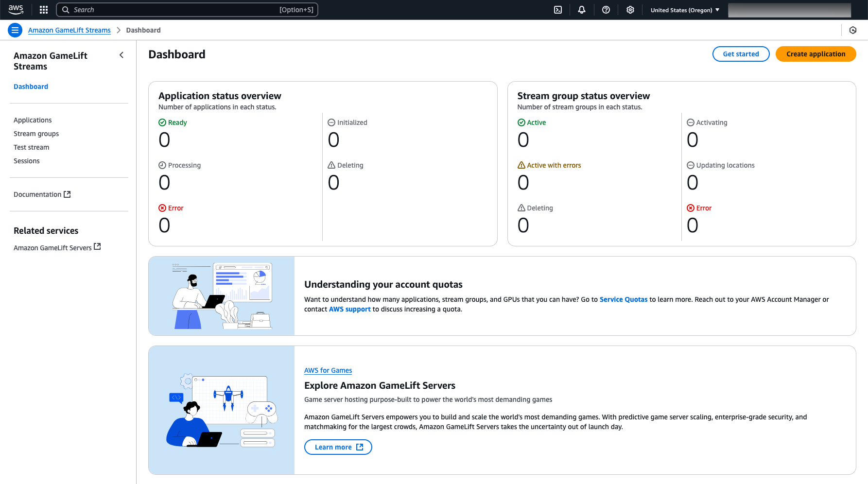This screenshot has height=484, width=868.
Task: Click the Dashboard page title
Action: [177, 54]
